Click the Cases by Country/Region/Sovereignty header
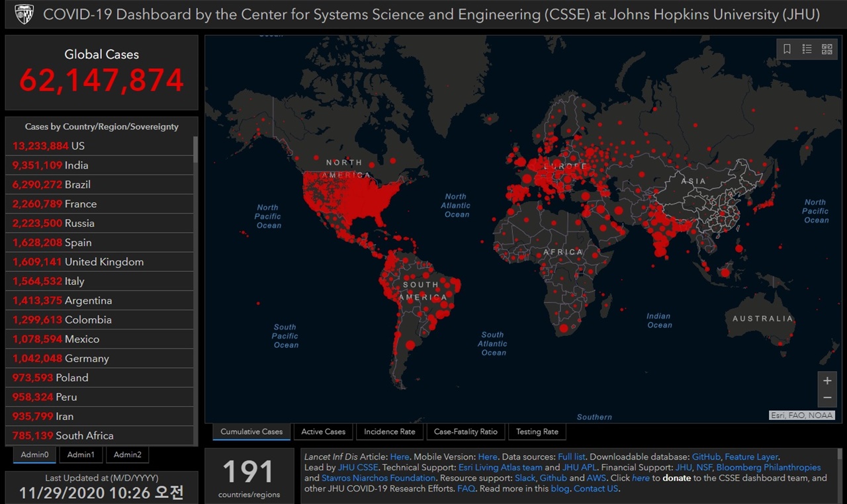847x504 pixels. click(x=102, y=126)
